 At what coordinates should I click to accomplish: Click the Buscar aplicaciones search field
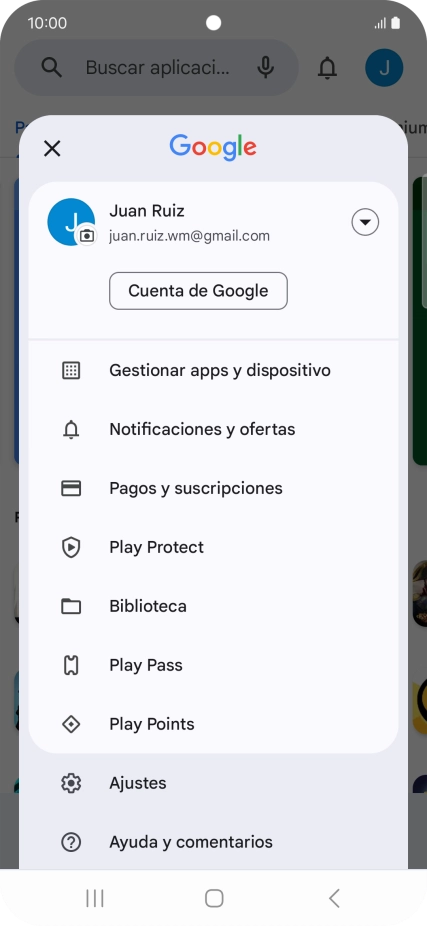click(157, 67)
